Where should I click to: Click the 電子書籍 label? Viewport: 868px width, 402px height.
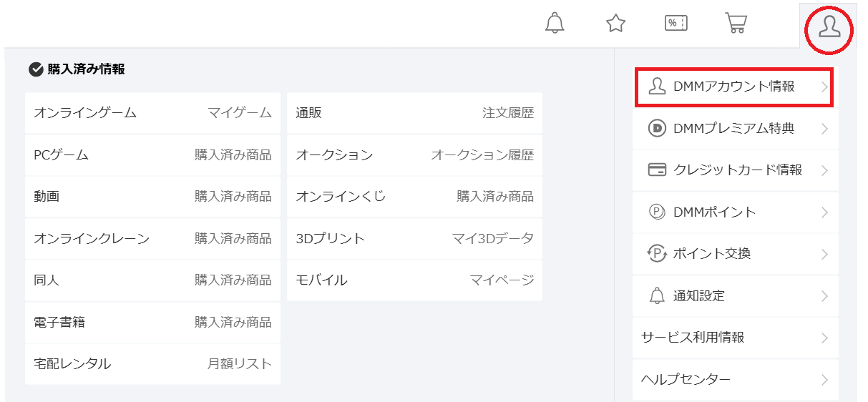[x=59, y=322]
